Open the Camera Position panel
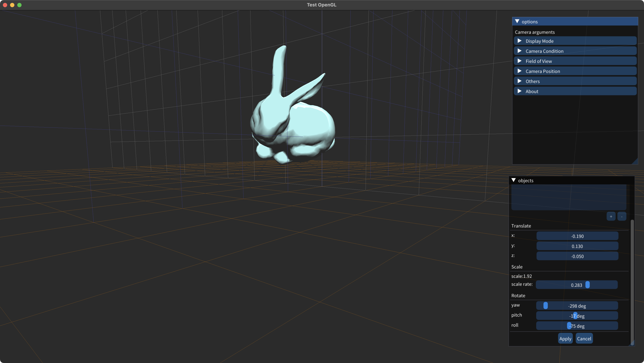Viewport: 644px width, 363px height. tap(575, 71)
